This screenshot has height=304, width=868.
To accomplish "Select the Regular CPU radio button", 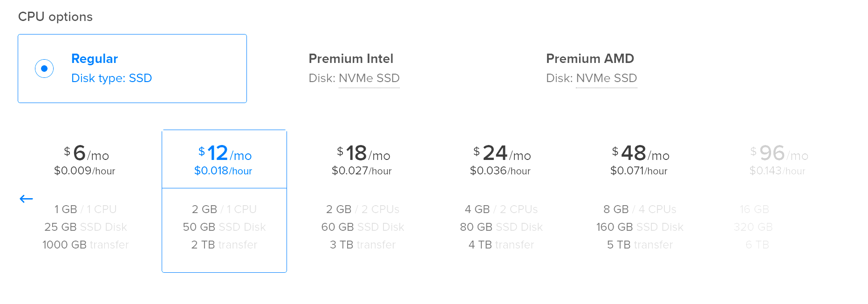I will tap(44, 69).
